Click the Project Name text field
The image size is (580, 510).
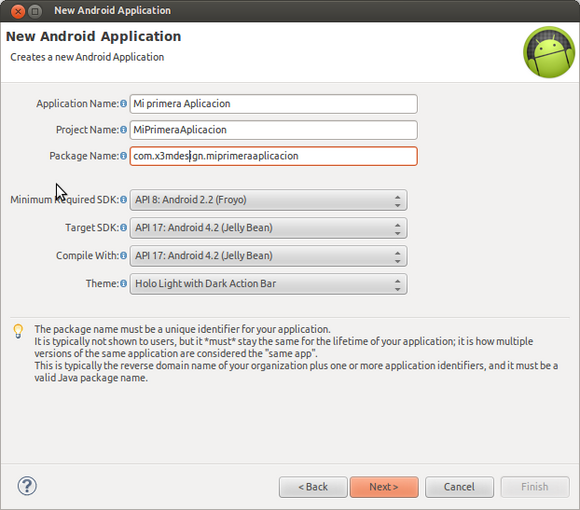tap(274, 130)
